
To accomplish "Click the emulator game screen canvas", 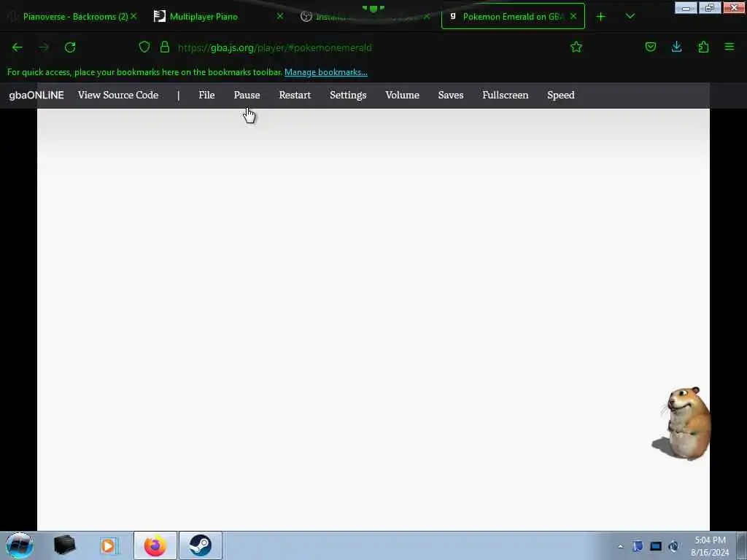I will tap(373, 319).
